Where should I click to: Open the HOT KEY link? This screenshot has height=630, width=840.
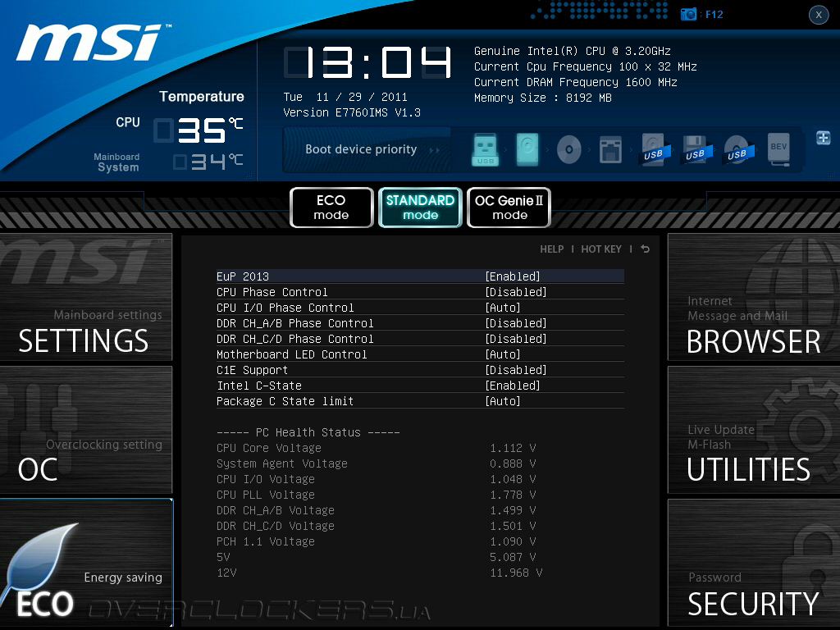click(x=601, y=249)
